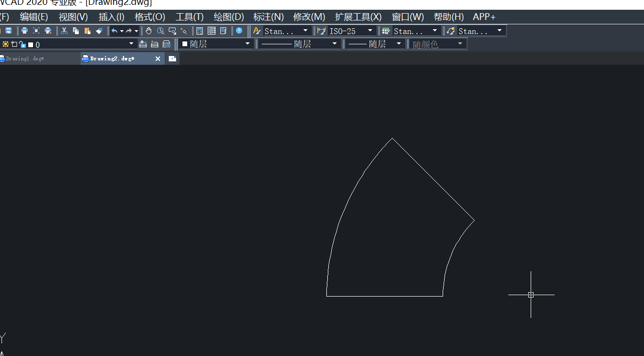This screenshot has width=644, height=356.
Task: Click the Zoom Previous toolbar icon
Action: tap(184, 31)
